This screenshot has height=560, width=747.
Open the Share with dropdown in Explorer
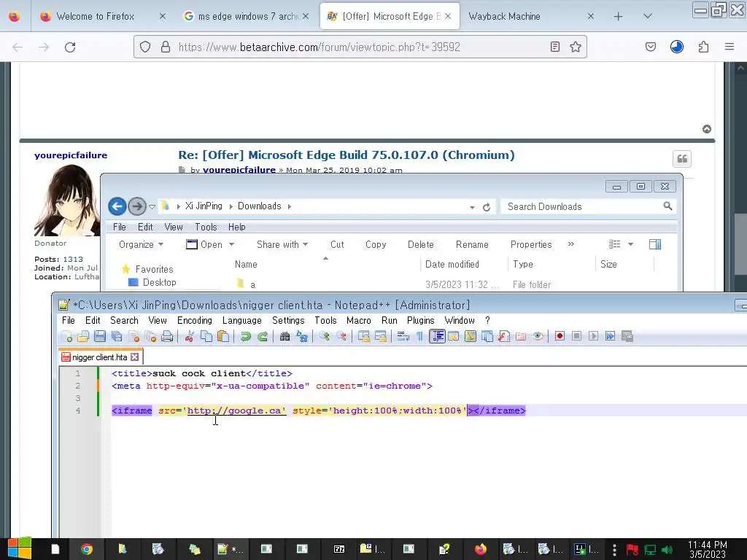pyautogui.click(x=282, y=245)
